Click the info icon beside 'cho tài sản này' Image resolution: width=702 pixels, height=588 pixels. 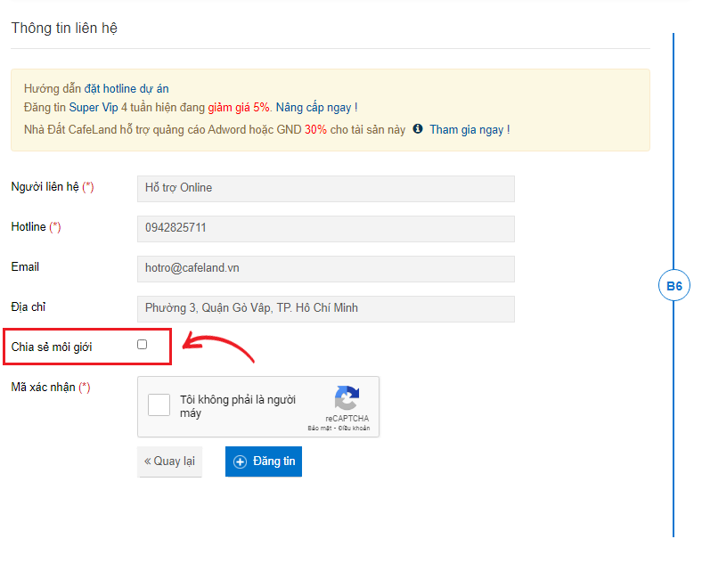pyautogui.click(x=418, y=129)
